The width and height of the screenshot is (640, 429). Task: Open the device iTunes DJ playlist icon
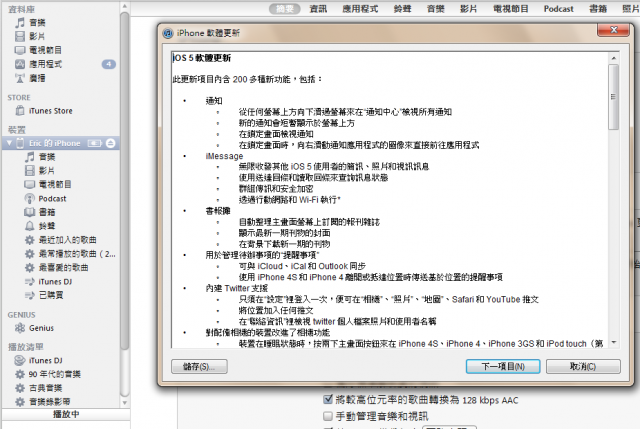pos(30,282)
